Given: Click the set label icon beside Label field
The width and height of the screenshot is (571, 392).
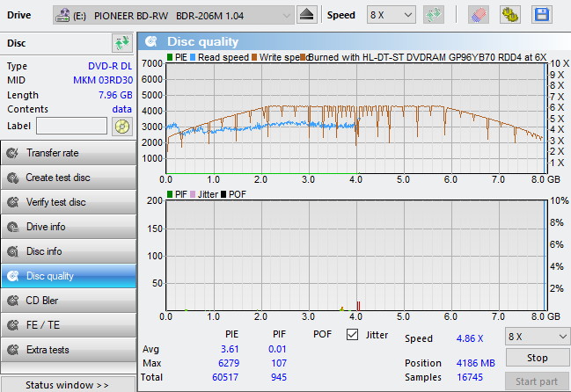Looking at the screenshot, I should [121, 126].
